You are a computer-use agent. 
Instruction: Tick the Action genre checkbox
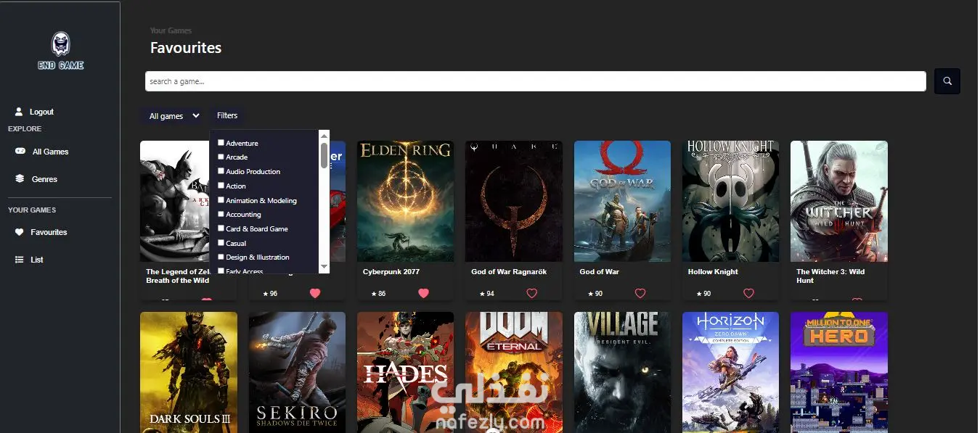(221, 186)
